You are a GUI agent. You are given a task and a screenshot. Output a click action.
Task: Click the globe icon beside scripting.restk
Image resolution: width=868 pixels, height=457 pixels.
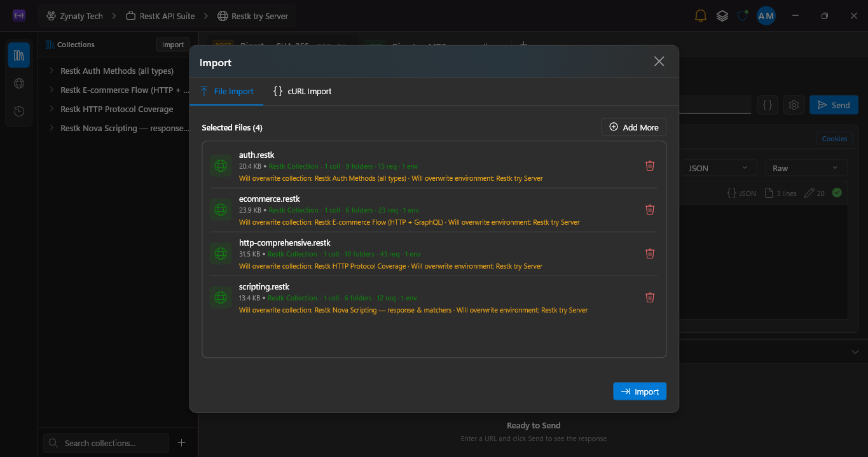(x=221, y=297)
